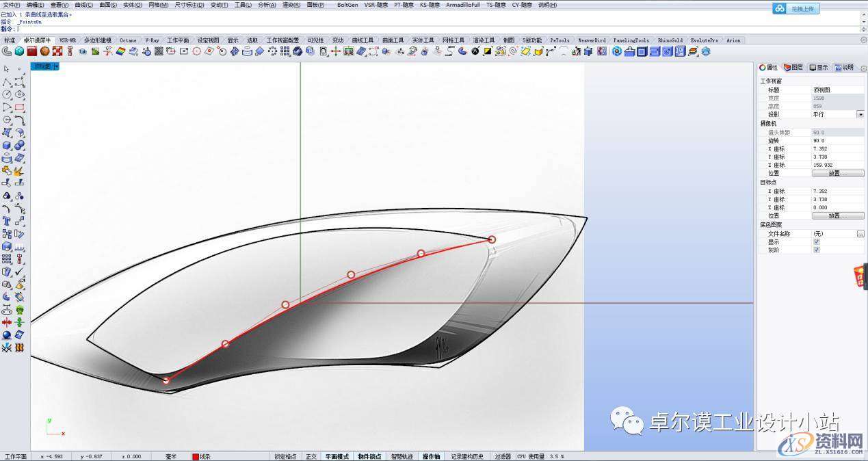
Task: Click the teal cube icon in top toolbar
Action: pos(19,51)
